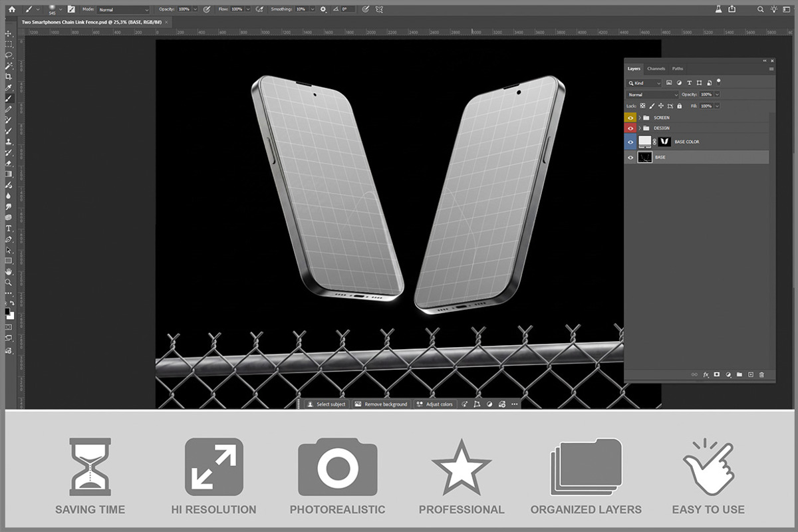Toggle lock all padlock icon
The image size is (798, 532).
(680, 106)
